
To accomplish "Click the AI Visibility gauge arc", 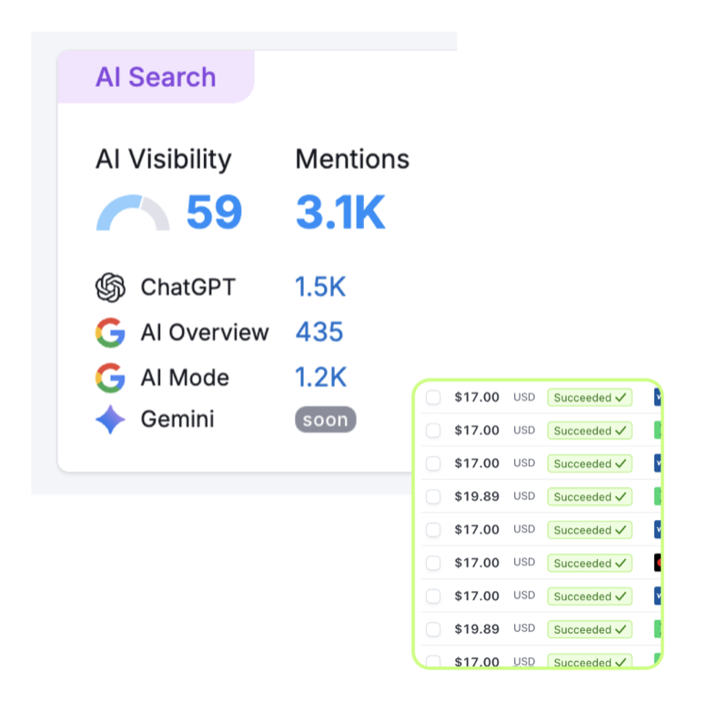I will pos(132,212).
